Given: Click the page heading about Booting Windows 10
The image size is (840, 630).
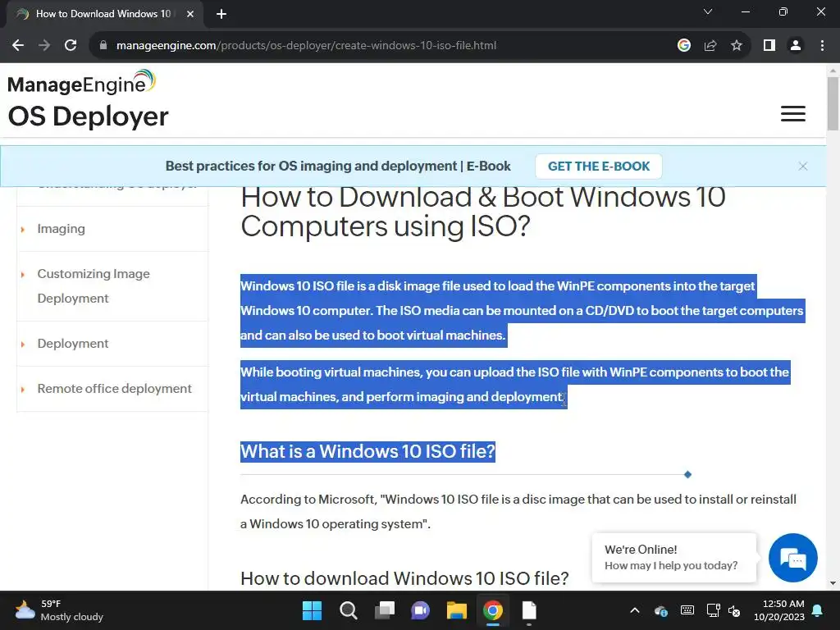Looking at the screenshot, I should tap(483, 212).
